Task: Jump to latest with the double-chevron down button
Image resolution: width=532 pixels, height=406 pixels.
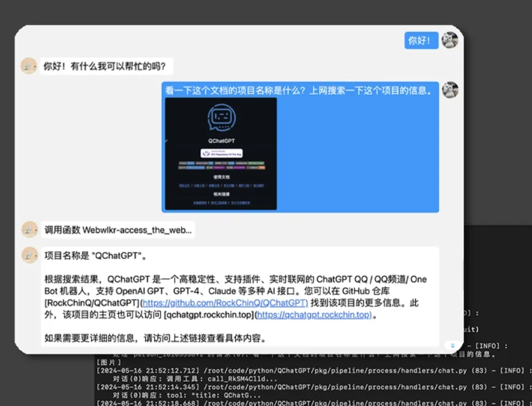Action: pos(453,345)
